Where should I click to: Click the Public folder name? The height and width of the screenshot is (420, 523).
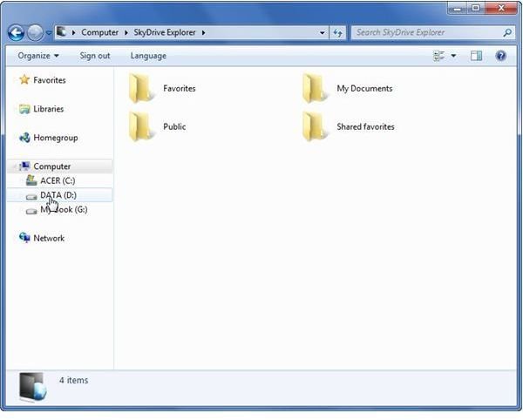coord(174,126)
